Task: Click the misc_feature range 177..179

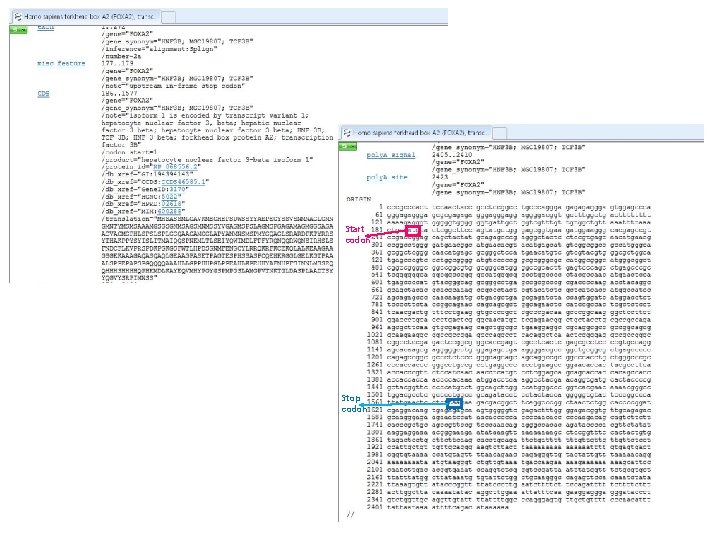Action: click(117, 63)
